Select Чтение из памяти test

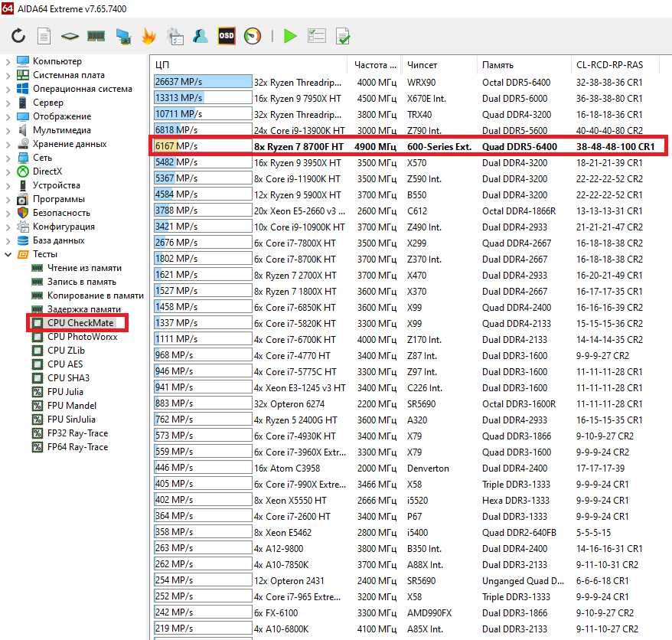coord(84,268)
